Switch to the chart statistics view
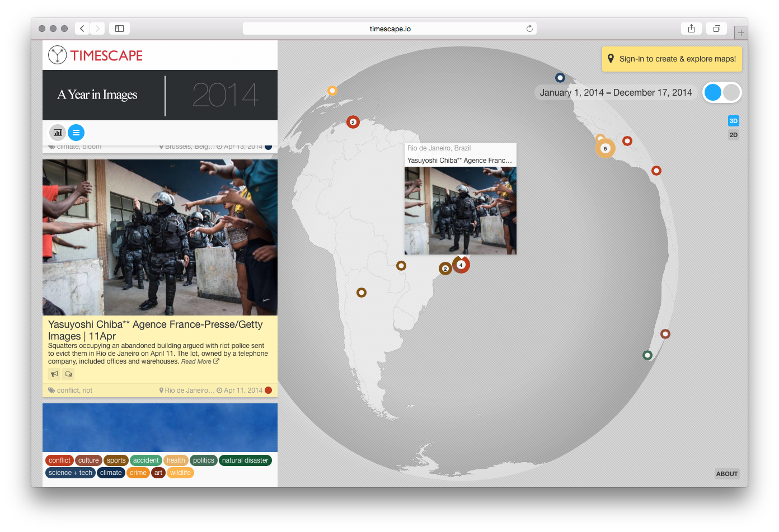Image resolution: width=779 pixels, height=532 pixels. tap(58, 133)
